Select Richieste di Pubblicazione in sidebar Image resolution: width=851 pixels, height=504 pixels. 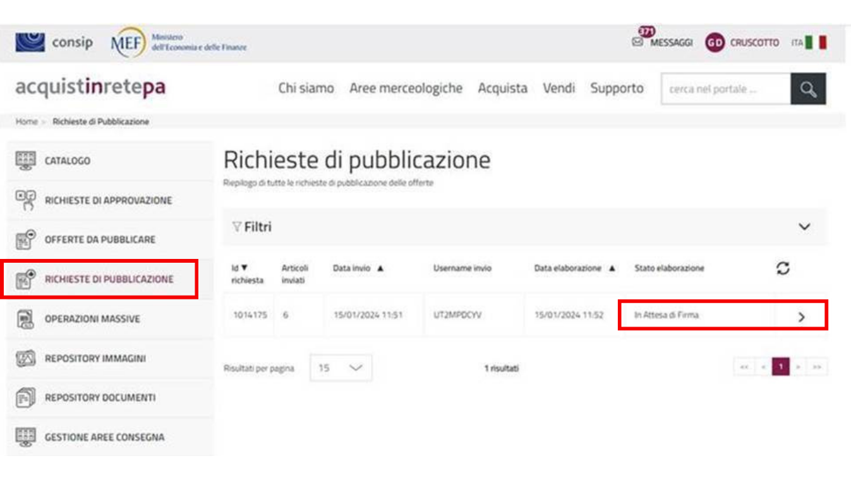pos(108,279)
